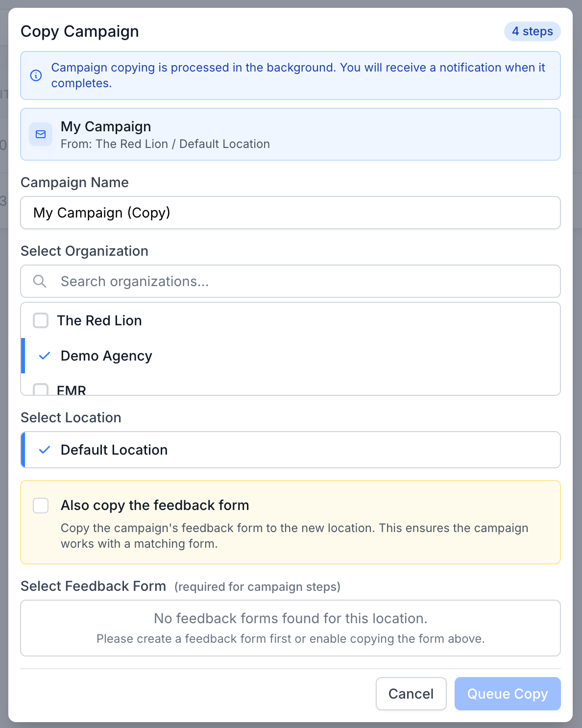
Task: Select the Default Location row
Action: [x=290, y=450]
